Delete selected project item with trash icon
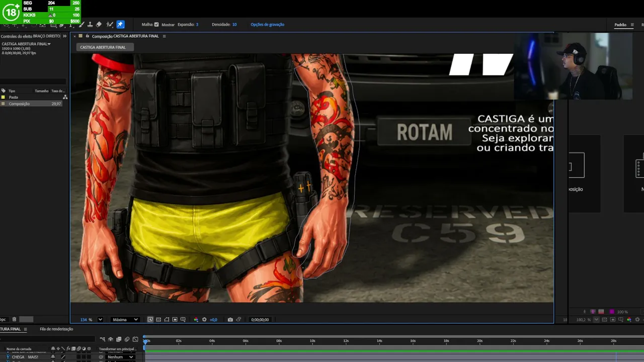Image resolution: width=644 pixels, height=362 pixels. pyautogui.click(x=14, y=319)
